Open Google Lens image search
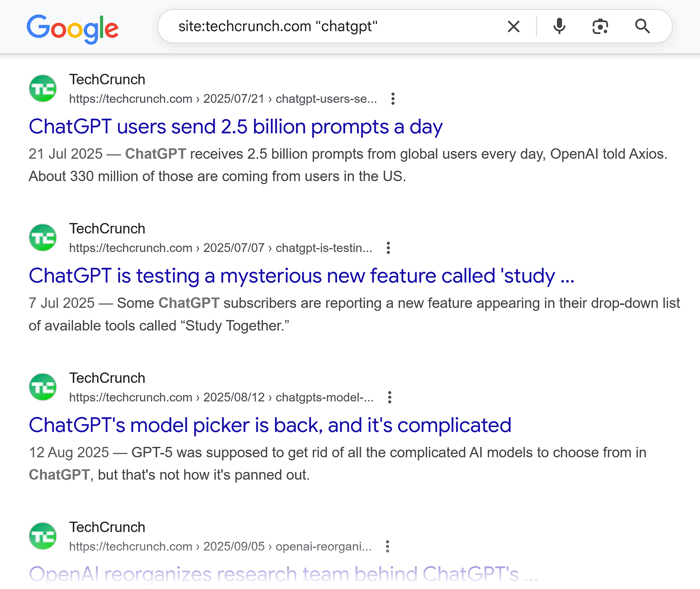 coord(600,26)
